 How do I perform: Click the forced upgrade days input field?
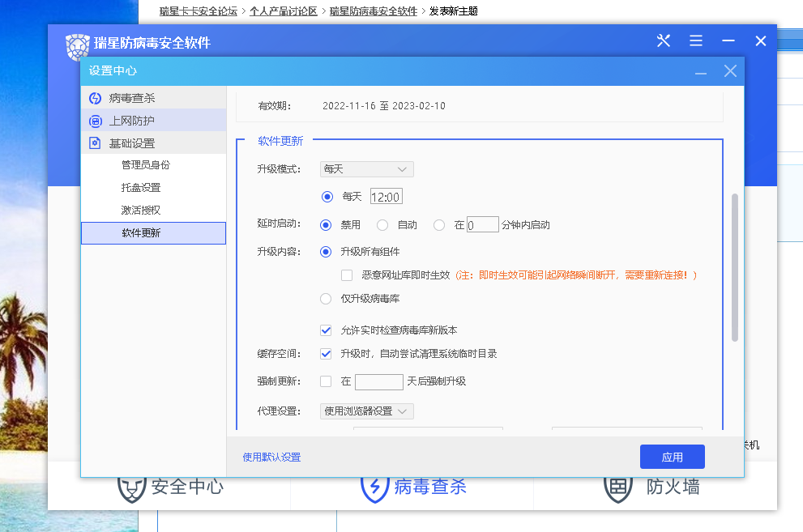[379, 381]
